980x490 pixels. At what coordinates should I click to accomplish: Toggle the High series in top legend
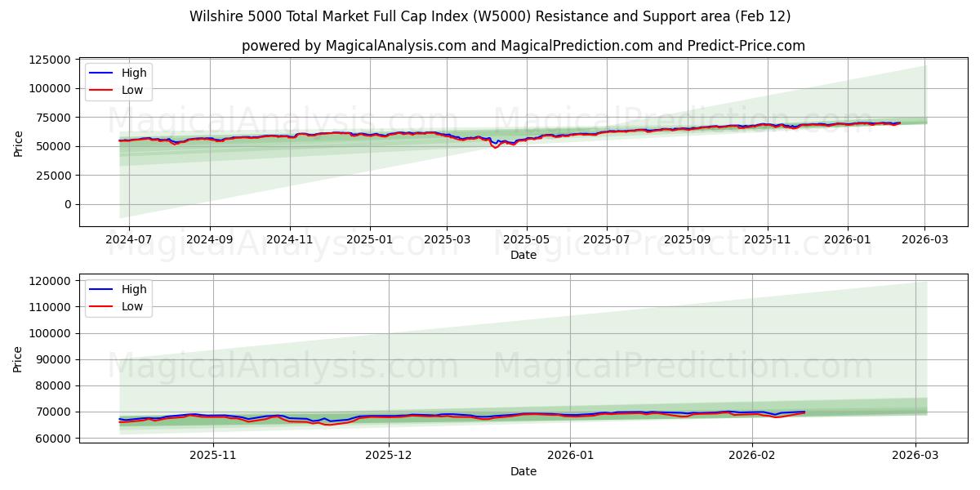135,73
